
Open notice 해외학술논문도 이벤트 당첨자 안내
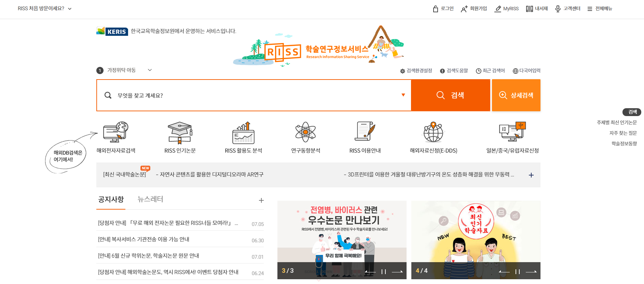(x=168, y=272)
